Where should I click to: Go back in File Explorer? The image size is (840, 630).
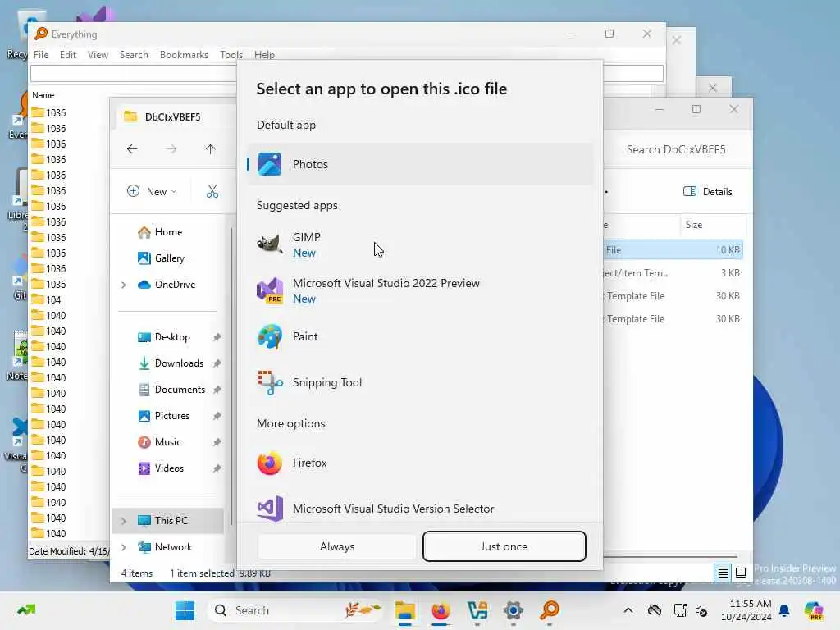pos(132,149)
